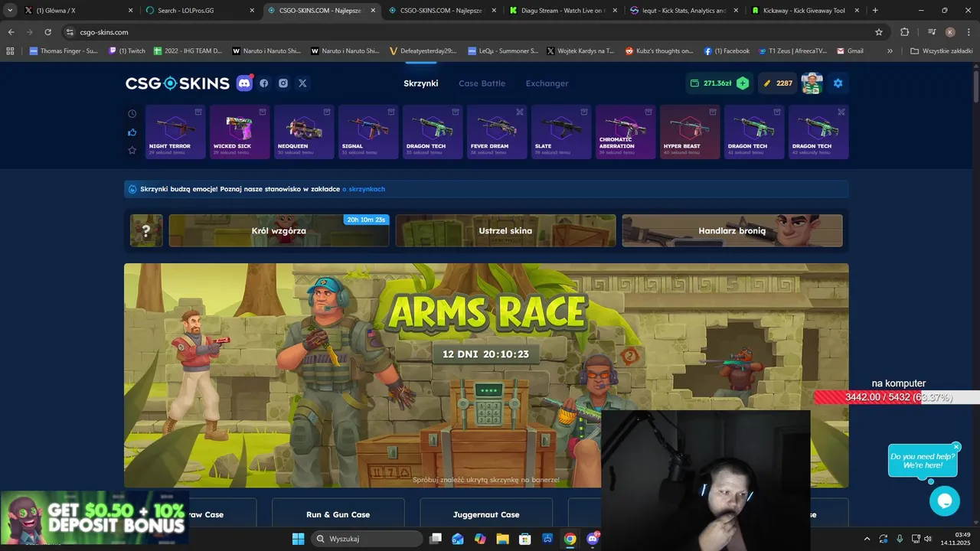The height and width of the screenshot is (551, 980).
Task: Go back to the previous page
Action: [x=11, y=32]
